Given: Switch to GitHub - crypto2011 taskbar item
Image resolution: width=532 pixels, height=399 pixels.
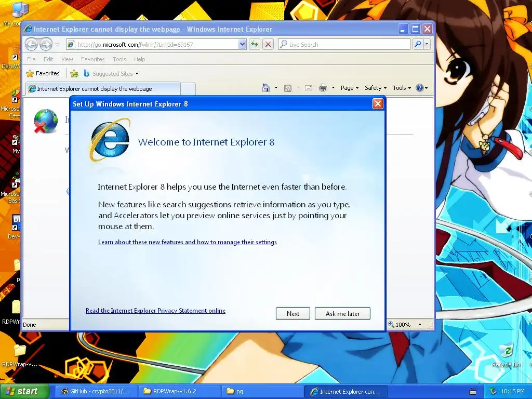Looking at the screenshot, I should point(96,392).
